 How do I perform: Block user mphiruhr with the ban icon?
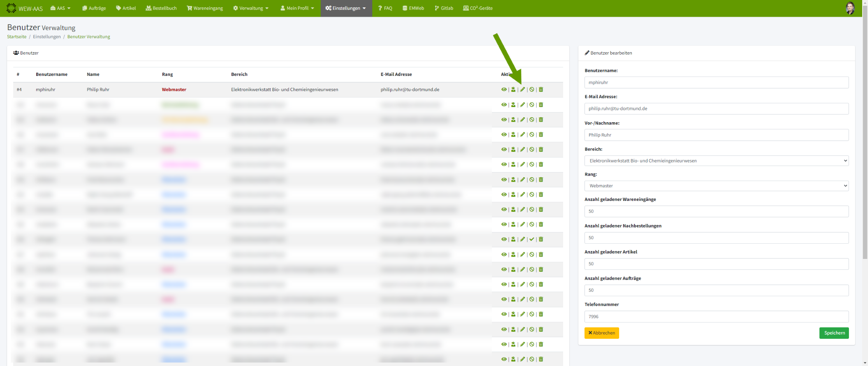(x=532, y=90)
